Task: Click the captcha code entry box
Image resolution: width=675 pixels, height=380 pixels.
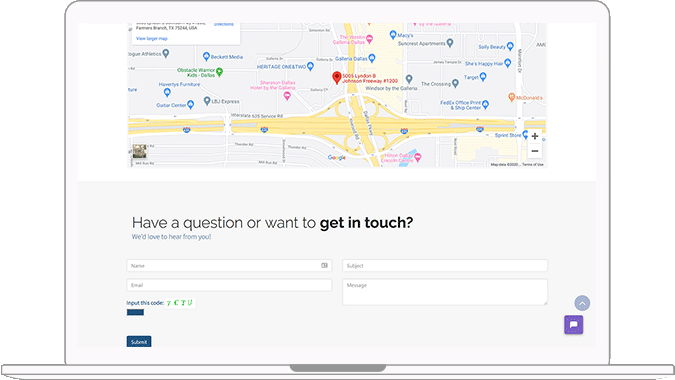Action: 135,312
